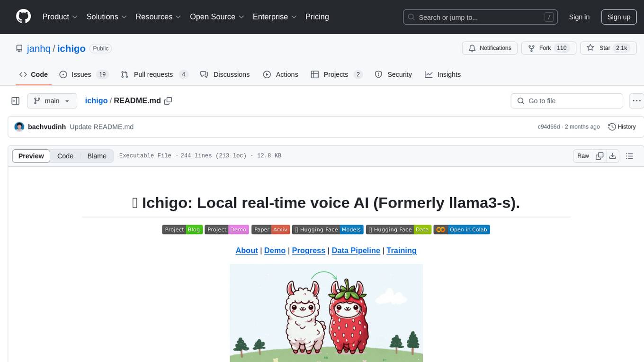Jump to the Progress section
The width and height of the screenshot is (644, 362).
[x=309, y=251]
